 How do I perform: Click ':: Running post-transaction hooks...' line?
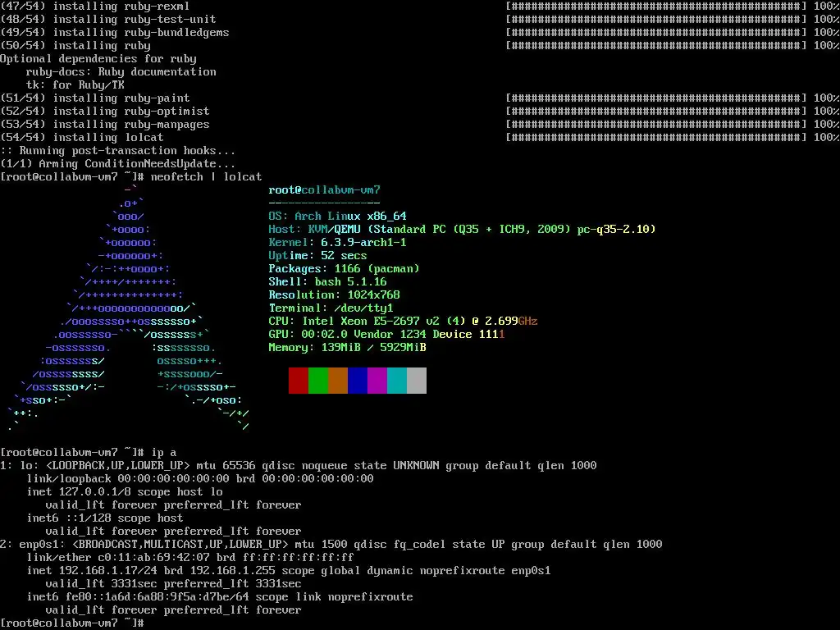118,151
